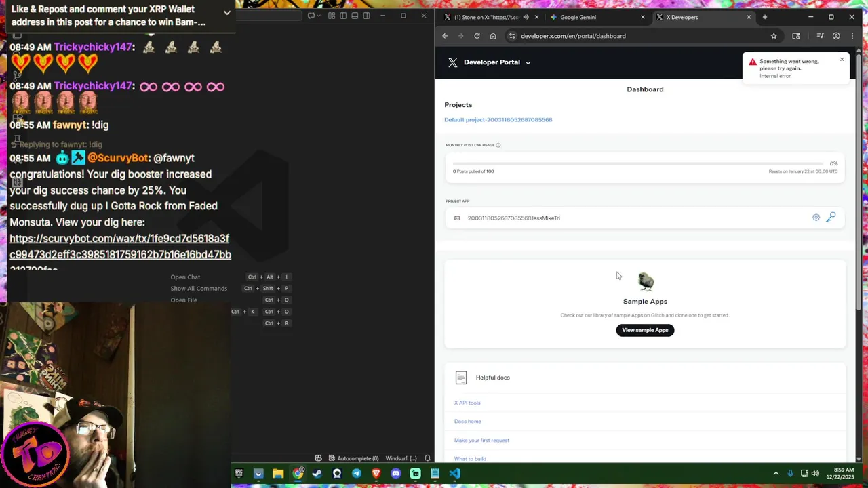Toggle microphone icon in system tray
The height and width of the screenshot is (488, 868).
click(790, 473)
